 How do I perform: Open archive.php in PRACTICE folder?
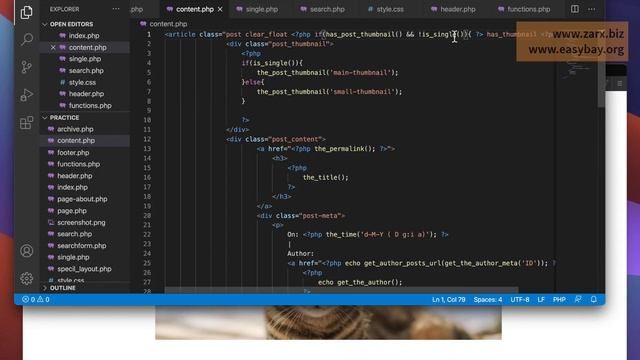point(75,129)
